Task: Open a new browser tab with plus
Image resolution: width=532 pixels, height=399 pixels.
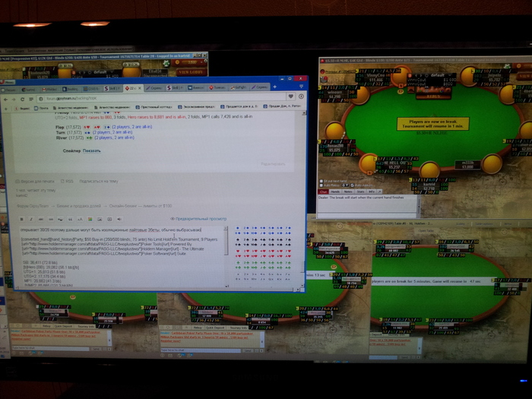Action: [x=275, y=87]
